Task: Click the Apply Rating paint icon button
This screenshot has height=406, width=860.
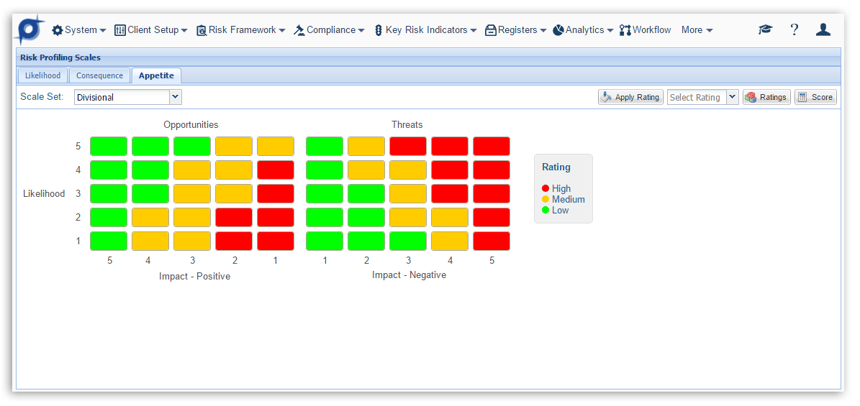Action: (630, 97)
